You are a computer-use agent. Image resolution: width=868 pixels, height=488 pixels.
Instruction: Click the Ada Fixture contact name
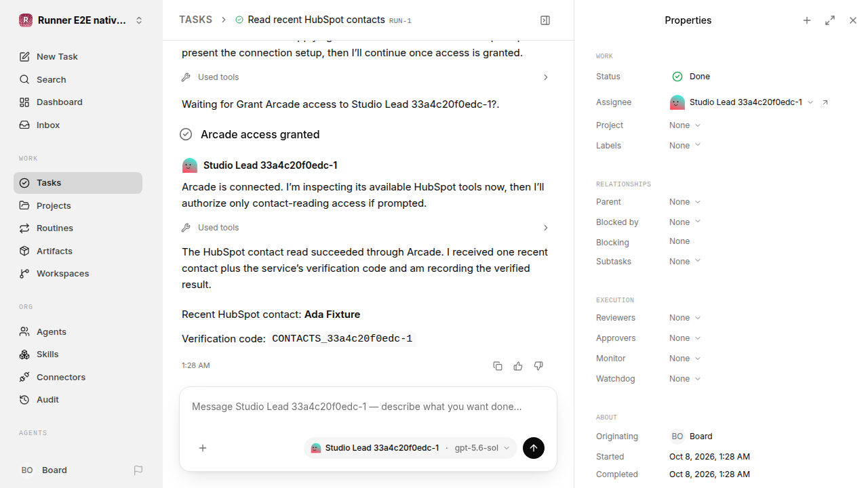(x=332, y=314)
